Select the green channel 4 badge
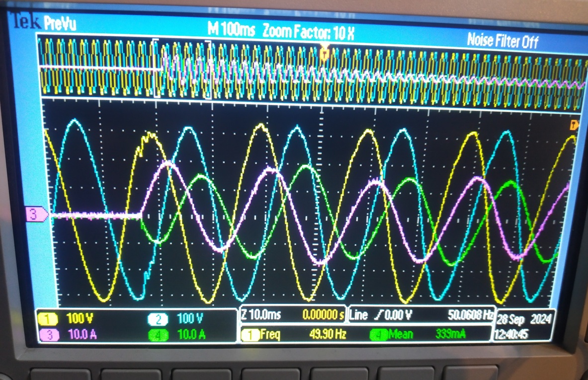 (x=158, y=335)
